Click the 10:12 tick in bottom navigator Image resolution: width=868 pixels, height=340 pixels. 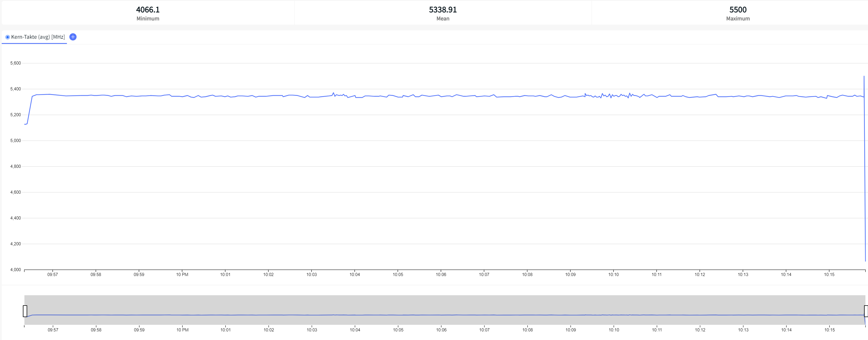(x=700, y=330)
